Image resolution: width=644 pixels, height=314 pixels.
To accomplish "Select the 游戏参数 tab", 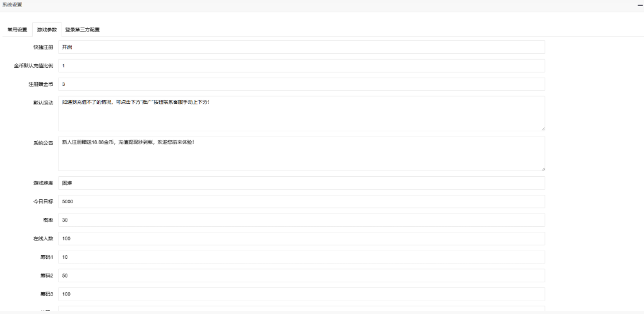I will pyautogui.click(x=47, y=30).
